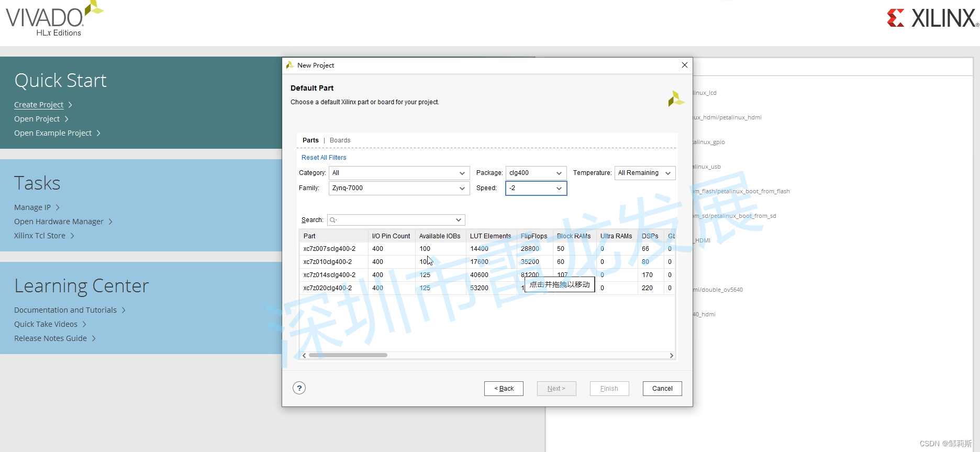Click the Back button
Viewport: 980px width, 452px height.
pyautogui.click(x=504, y=389)
